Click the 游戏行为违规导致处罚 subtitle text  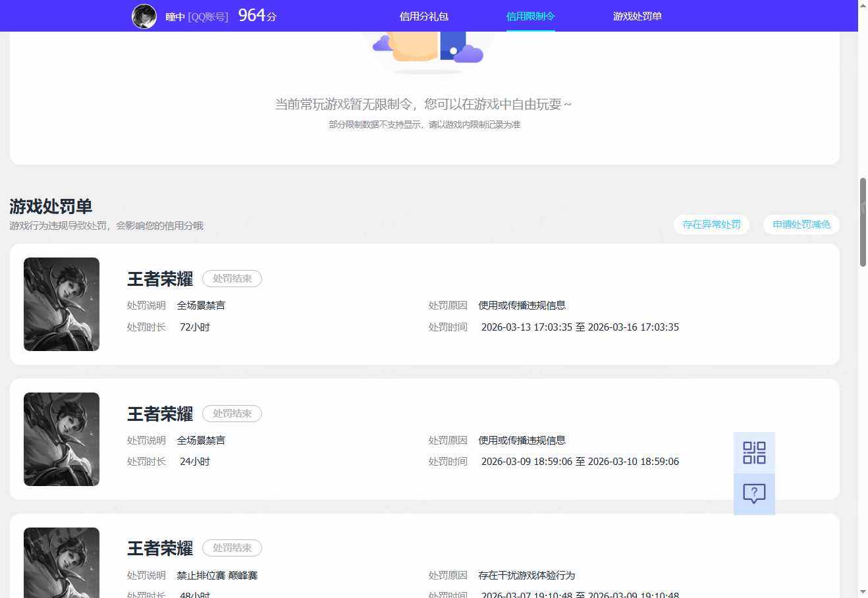coord(107,226)
